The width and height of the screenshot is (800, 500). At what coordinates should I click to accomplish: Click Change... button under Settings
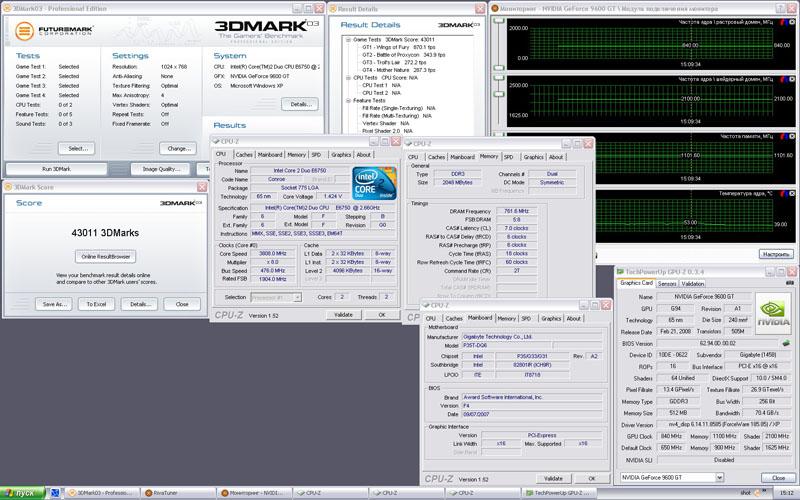(x=178, y=148)
